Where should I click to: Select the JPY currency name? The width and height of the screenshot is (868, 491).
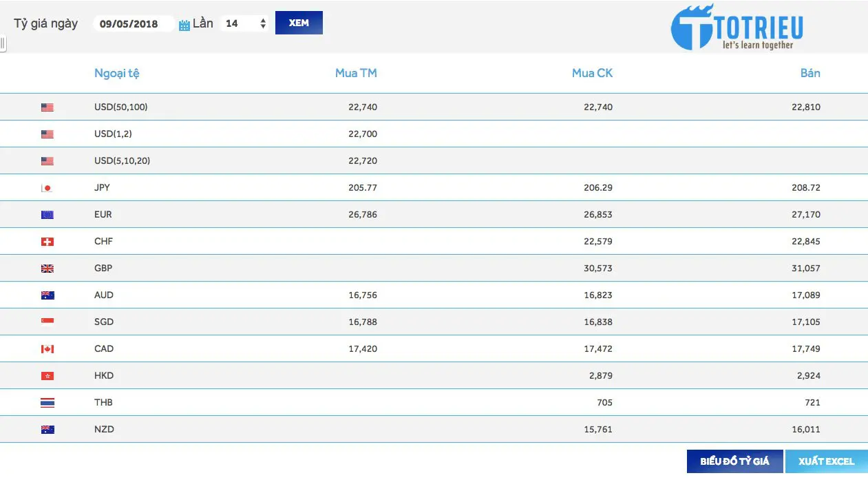click(x=102, y=187)
